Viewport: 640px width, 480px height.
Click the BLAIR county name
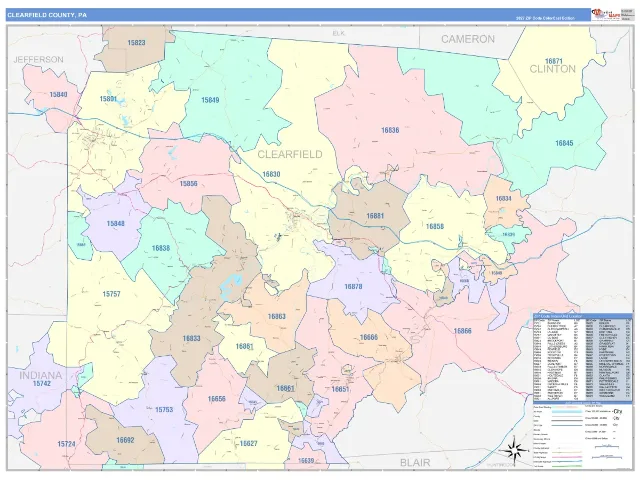tap(415, 463)
